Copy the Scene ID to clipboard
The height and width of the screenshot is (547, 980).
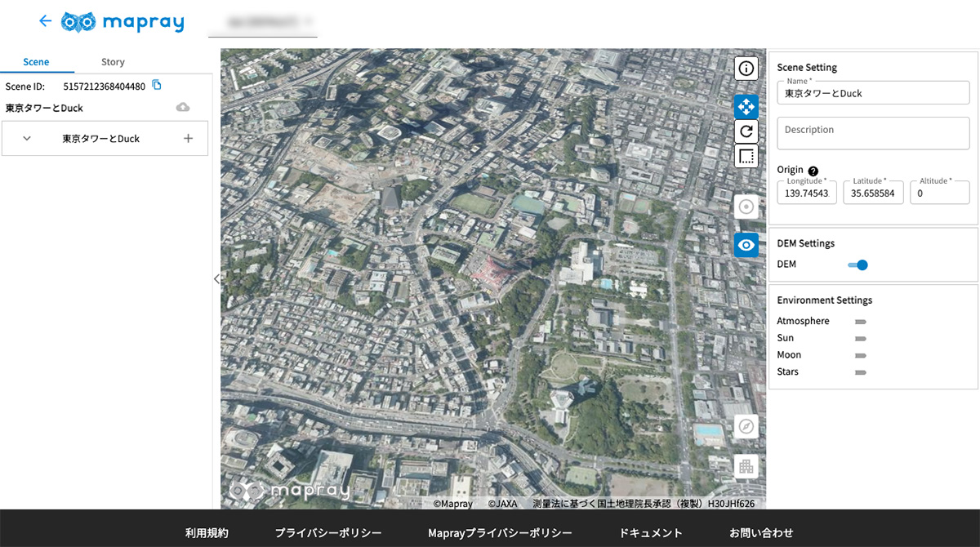point(157,85)
